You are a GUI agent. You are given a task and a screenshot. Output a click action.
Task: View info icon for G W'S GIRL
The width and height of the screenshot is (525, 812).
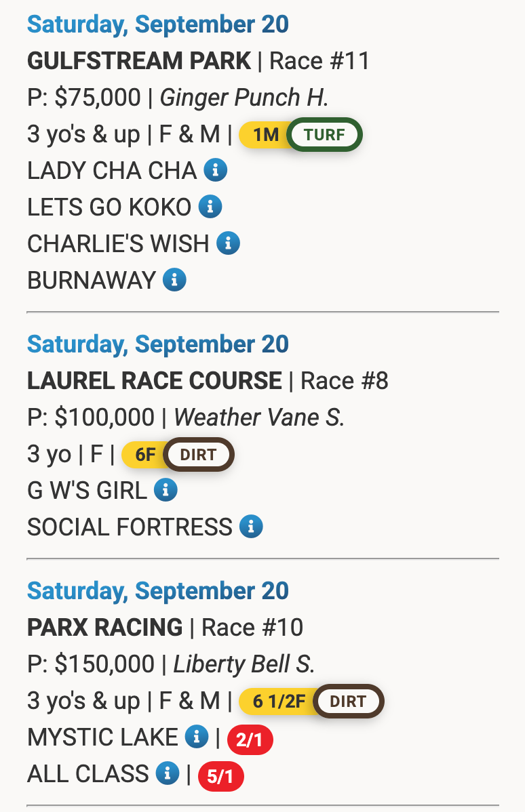pos(166,489)
